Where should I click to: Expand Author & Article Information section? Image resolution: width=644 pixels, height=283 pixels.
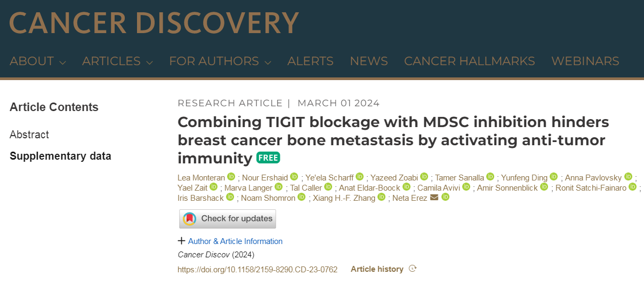230,241
